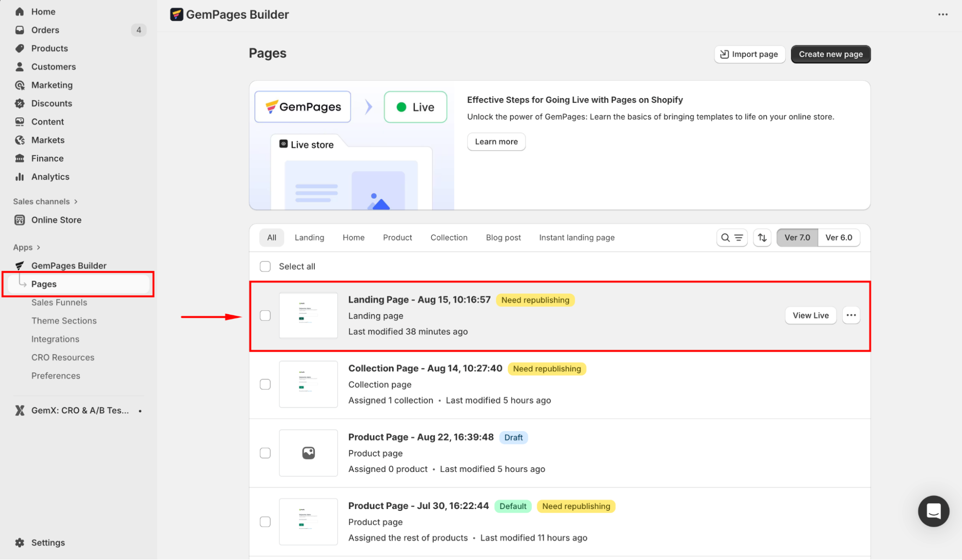The image size is (962, 560).
Task: Click the sort arrows icon
Action: (x=762, y=238)
